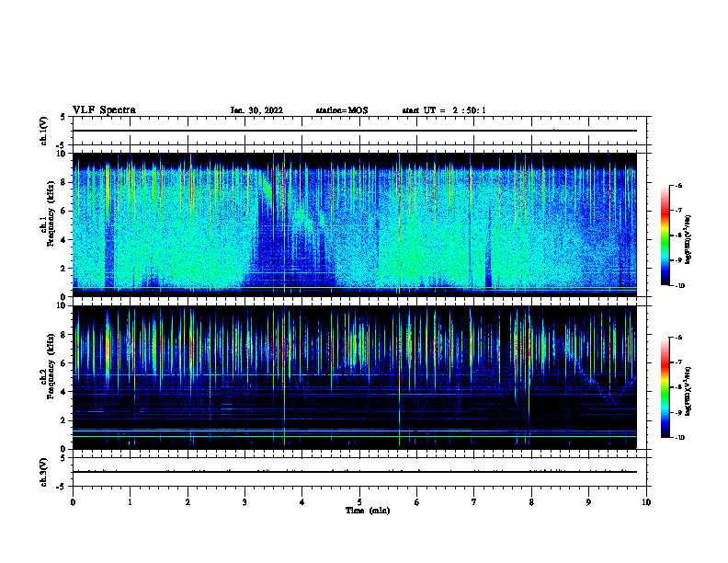Click time-axis tick label "5"
The height and width of the screenshot is (563, 728).
coord(359,502)
